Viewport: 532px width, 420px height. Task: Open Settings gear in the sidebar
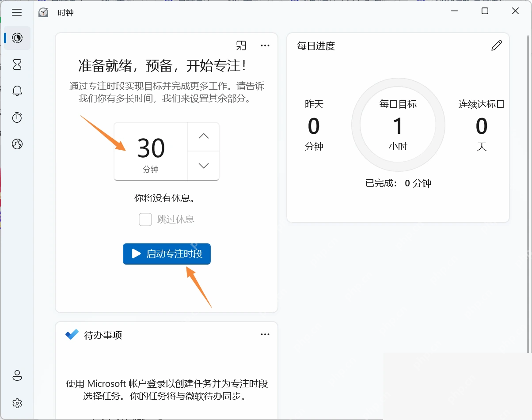click(x=17, y=403)
